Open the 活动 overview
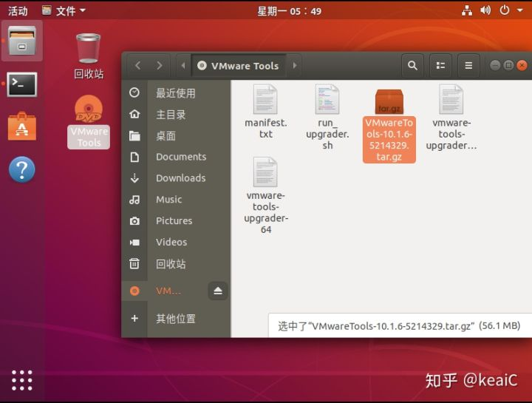 coord(18,11)
